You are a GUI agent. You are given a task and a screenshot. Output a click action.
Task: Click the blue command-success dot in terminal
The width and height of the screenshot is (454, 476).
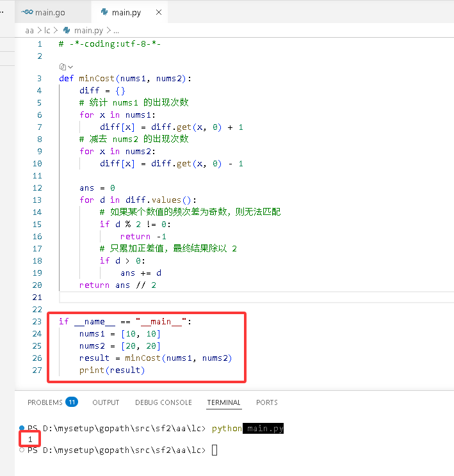point(22,428)
